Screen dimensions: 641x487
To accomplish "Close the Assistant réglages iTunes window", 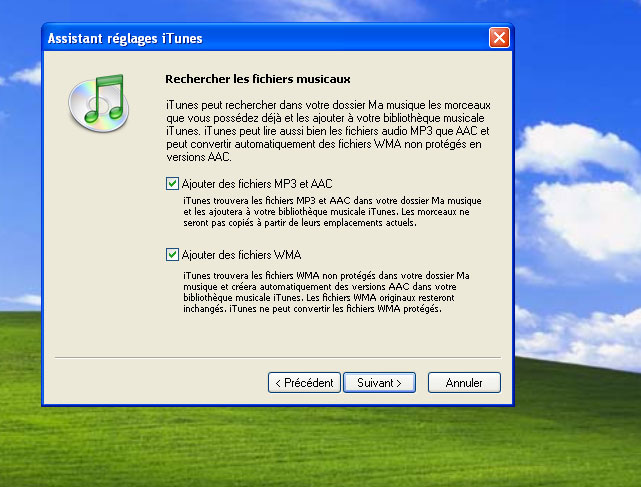I will (x=499, y=38).
